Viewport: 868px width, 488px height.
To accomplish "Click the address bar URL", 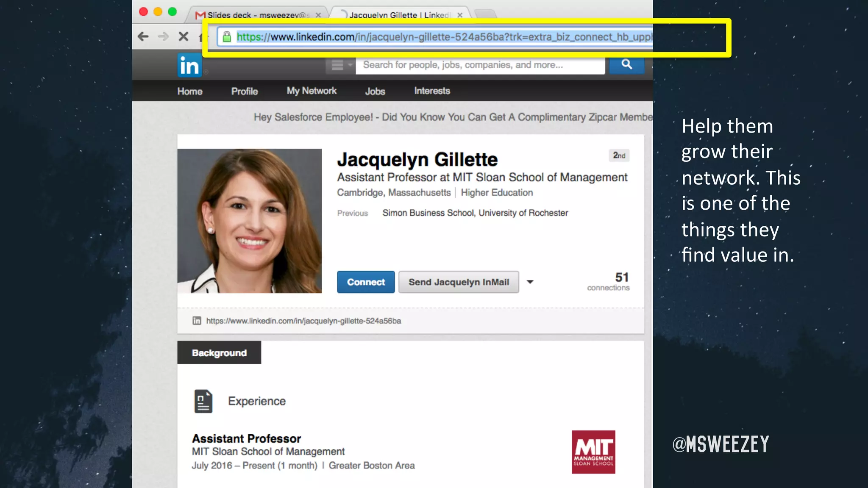I will pyautogui.click(x=444, y=37).
